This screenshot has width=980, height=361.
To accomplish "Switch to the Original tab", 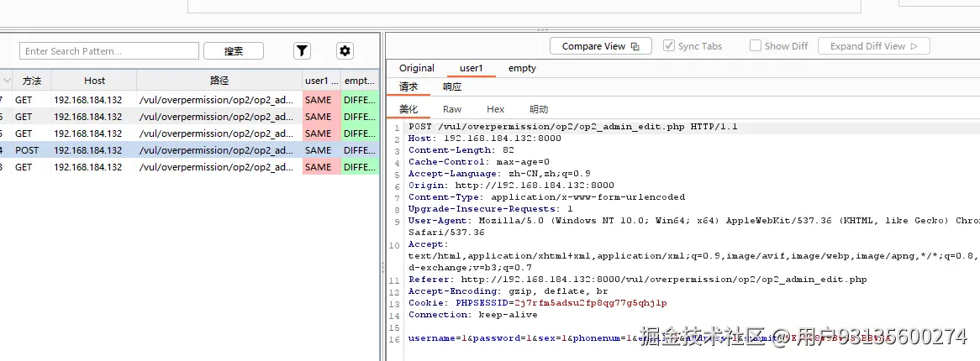I will tap(417, 68).
